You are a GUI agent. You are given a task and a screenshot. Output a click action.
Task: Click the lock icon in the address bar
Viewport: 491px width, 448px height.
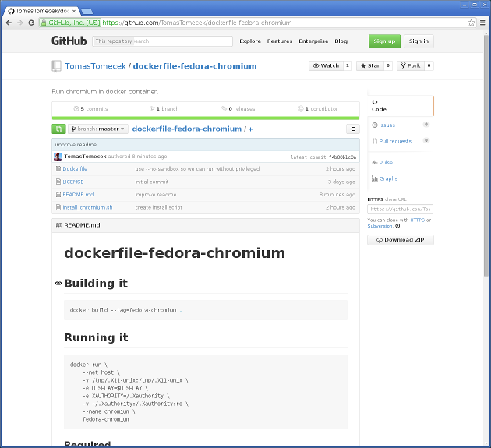click(44, 23)
